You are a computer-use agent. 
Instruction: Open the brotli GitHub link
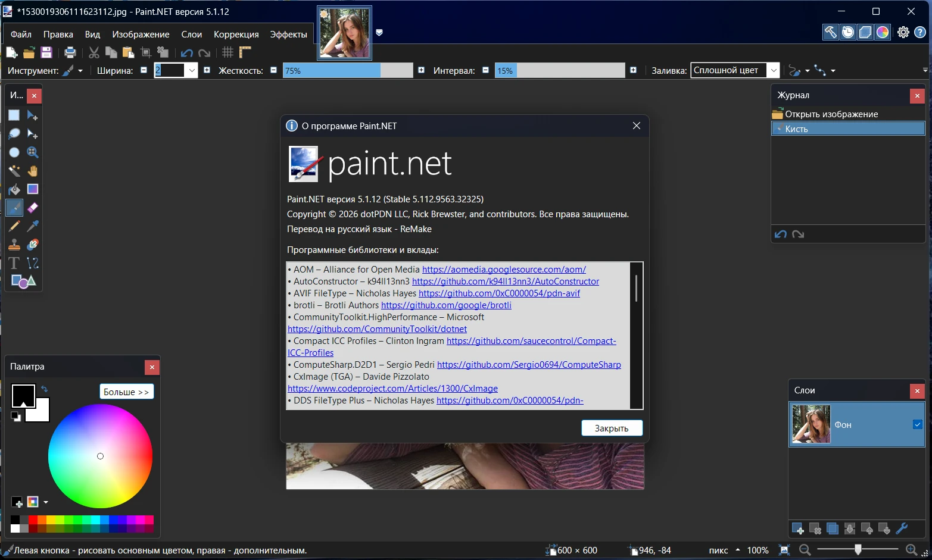point(446,305)
